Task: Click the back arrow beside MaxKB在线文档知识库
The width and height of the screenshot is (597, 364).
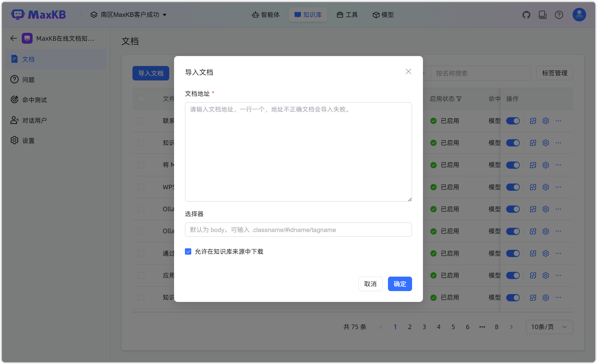Action: point(13,38)
